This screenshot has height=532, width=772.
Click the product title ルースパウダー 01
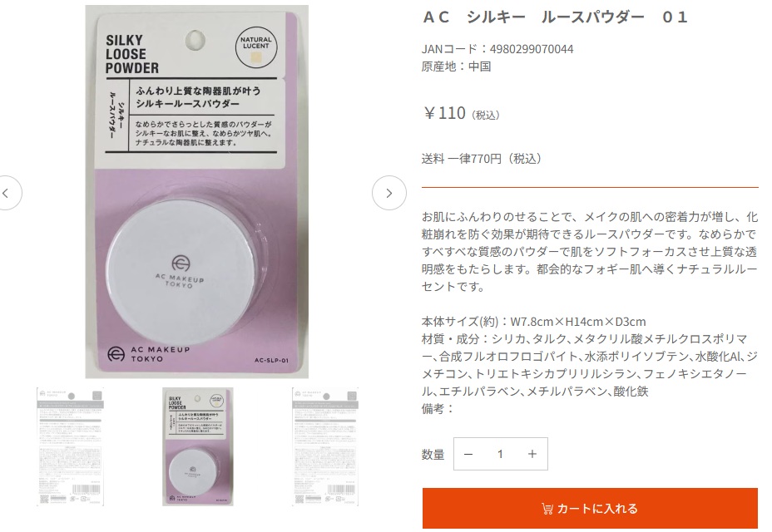point(555,17)
